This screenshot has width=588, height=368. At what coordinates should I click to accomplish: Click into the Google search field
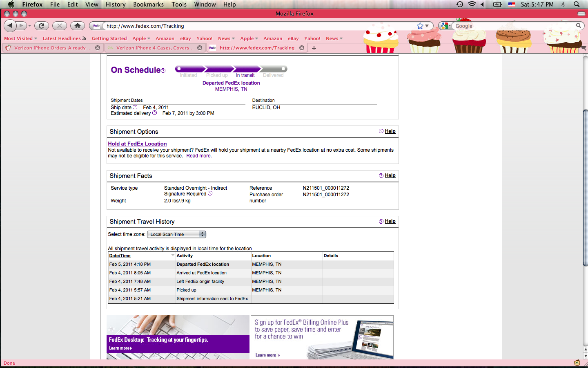click(x=514, y=26)
